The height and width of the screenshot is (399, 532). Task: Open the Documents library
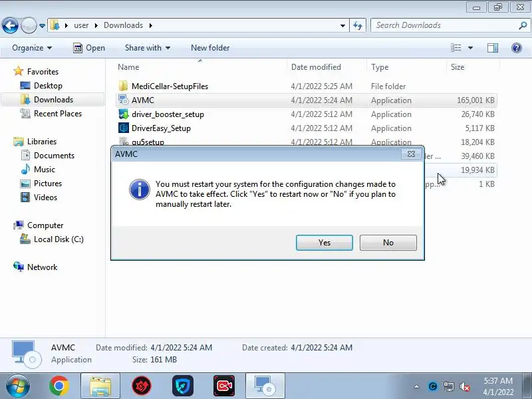(x=54, y=156)
